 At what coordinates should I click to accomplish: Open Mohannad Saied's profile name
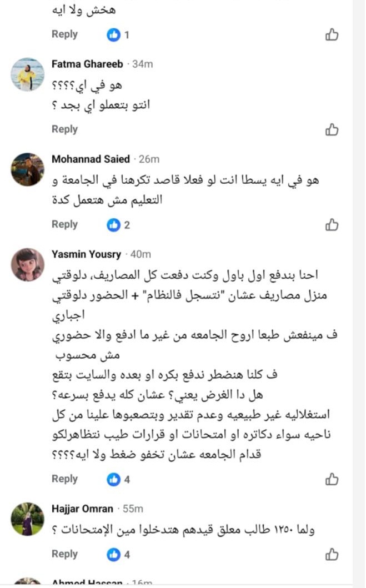tap(91, 159)
